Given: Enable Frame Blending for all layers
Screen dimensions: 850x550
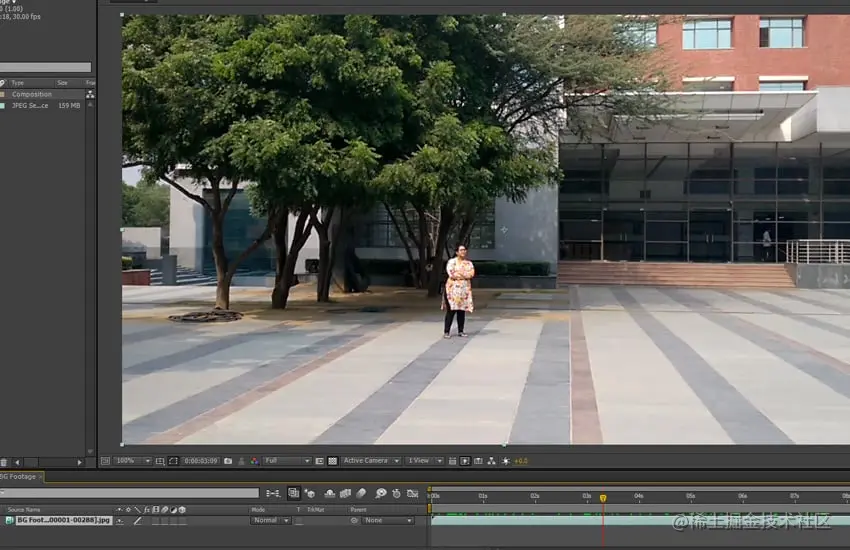Looking at the screenshot, I should click(x=345, y=493).
